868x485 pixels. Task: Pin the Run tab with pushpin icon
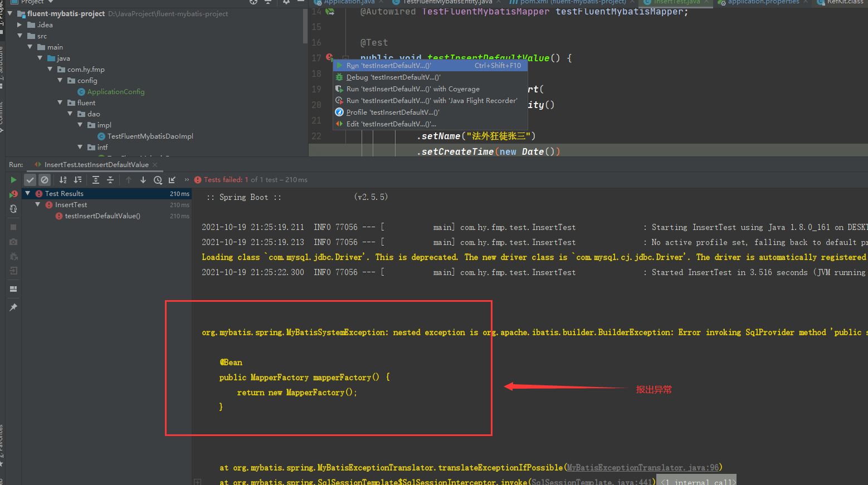[13, 307]
